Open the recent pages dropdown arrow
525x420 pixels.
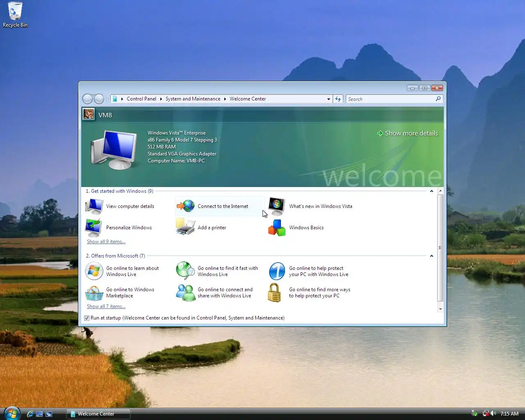coord(107,99)
